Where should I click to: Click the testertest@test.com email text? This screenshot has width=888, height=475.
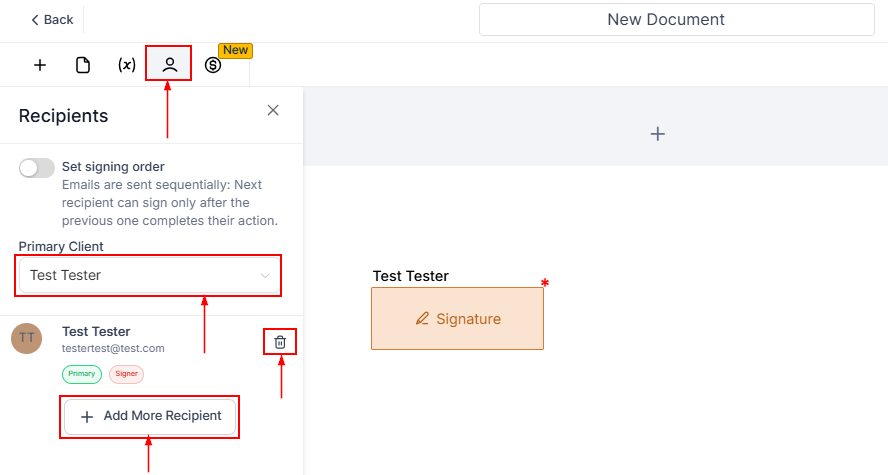[113, 349]
